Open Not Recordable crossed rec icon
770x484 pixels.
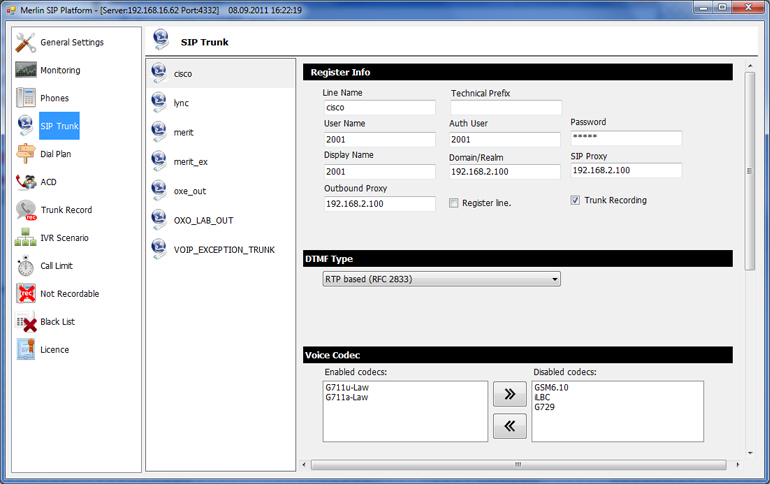(26, 294)
